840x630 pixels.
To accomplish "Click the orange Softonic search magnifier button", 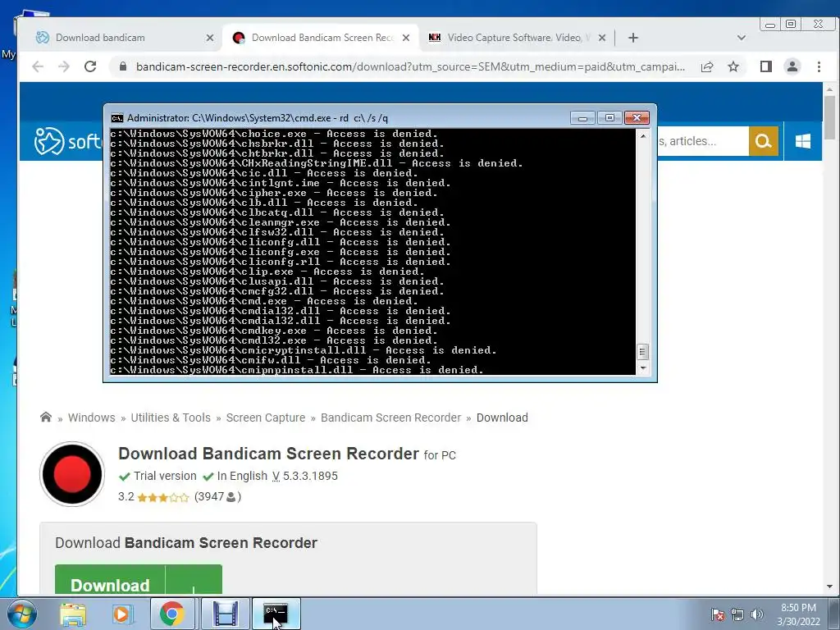I will (764, 141).
